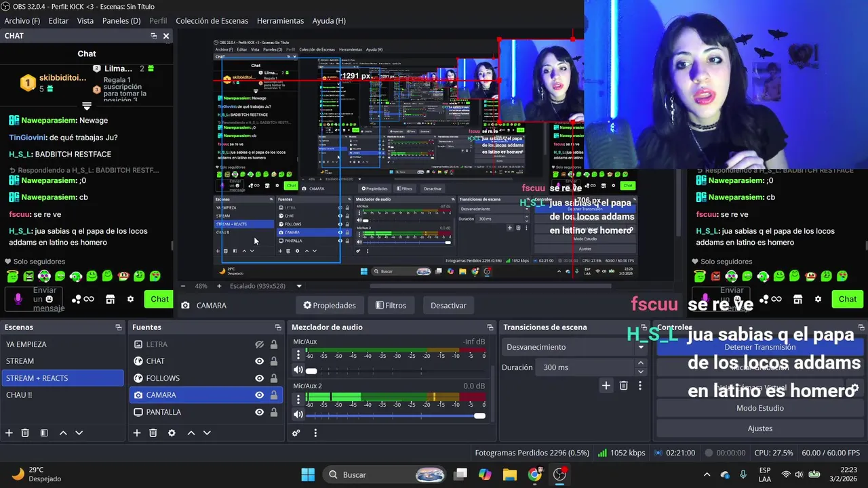Viewport: 868px width, 488px height.
Task: Delete the scene transition with trash icon
Action: coord(624,386)
